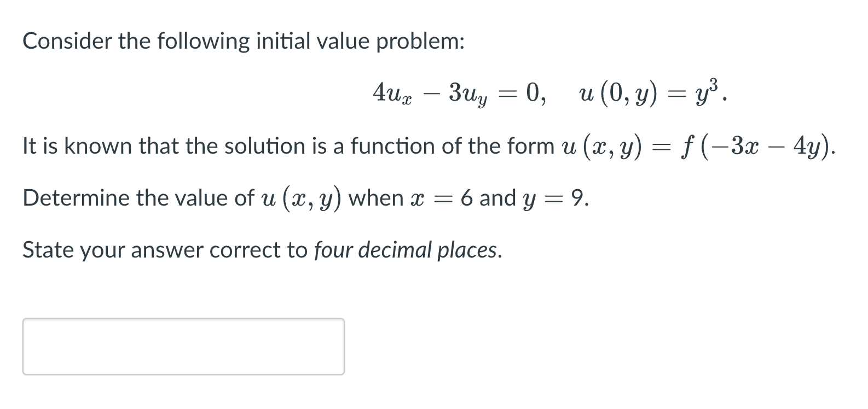Select the term 4uₓ in the equation
The height and width of the screenshot is (409, 868).
[x=390, y=94]
